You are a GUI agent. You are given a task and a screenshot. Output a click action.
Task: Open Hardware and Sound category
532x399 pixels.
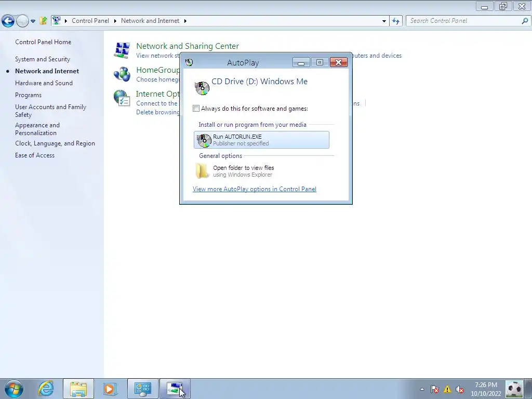44,83
